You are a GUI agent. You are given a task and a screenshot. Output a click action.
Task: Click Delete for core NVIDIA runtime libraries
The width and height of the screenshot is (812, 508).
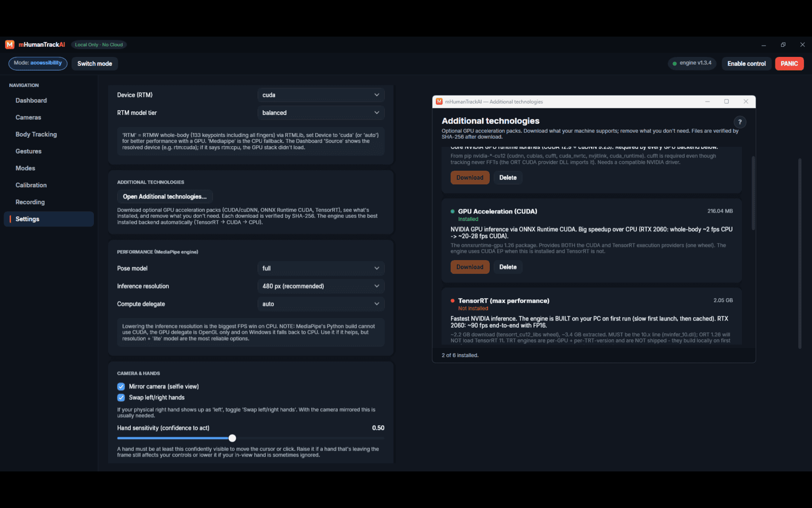(508, 178)
